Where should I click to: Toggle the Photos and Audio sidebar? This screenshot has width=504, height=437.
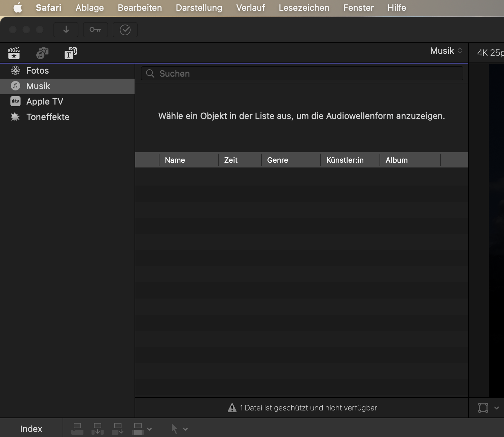point(42,53)
